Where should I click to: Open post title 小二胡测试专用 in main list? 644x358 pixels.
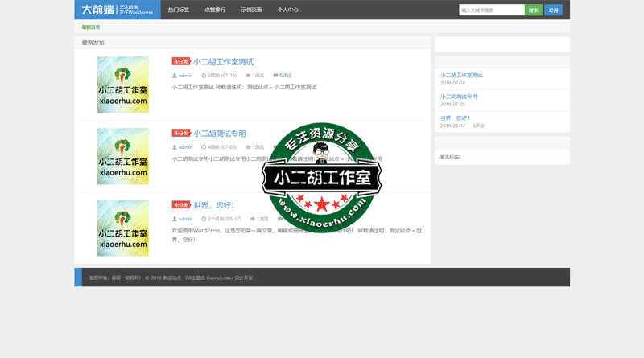(x=220, y=134)
